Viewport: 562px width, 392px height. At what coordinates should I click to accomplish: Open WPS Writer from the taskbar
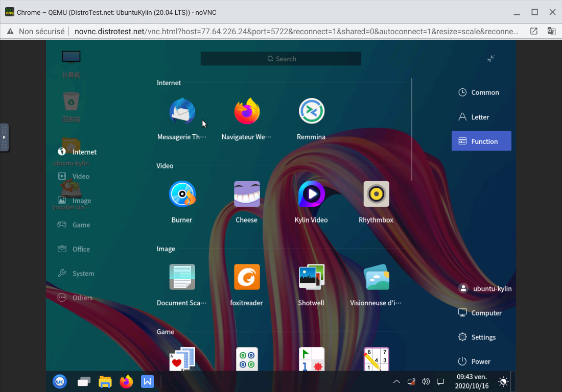click(147, 382)
